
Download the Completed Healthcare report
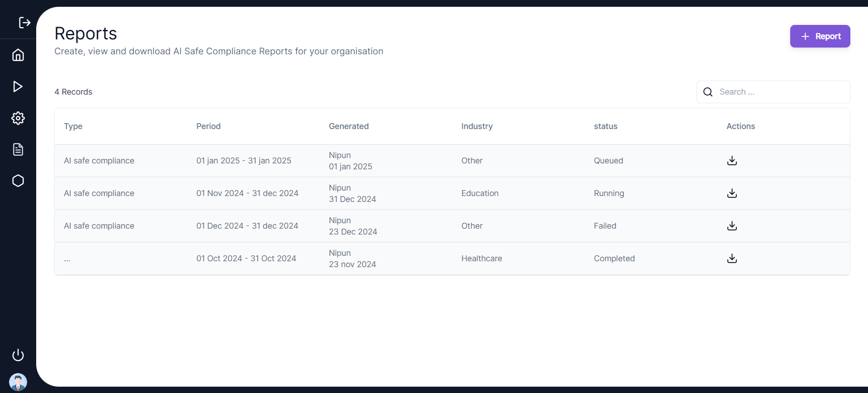click(x=732, y=259)
